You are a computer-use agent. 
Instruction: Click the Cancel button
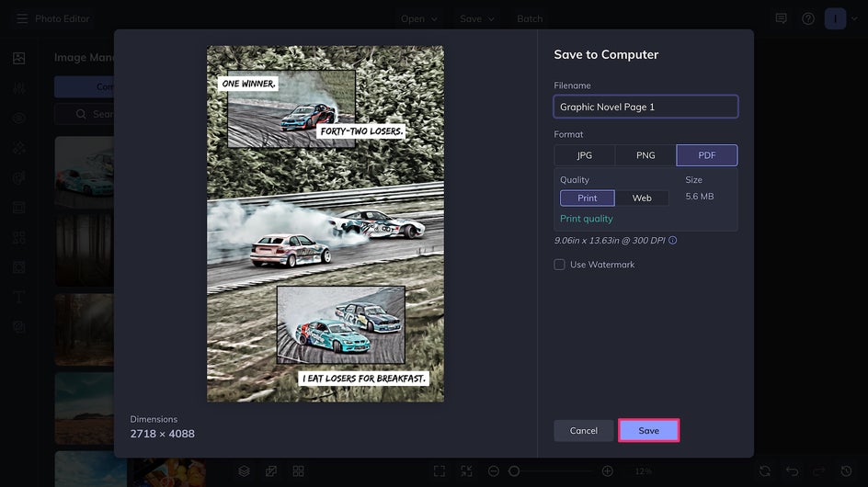(584, 431)
